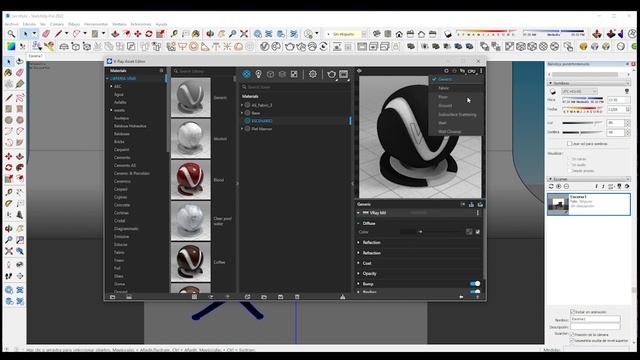The height and width of the screenshot is (360, 640).
Task: Select the rectangle shape tool in left toolbar
Action: (x=9, y=109)
